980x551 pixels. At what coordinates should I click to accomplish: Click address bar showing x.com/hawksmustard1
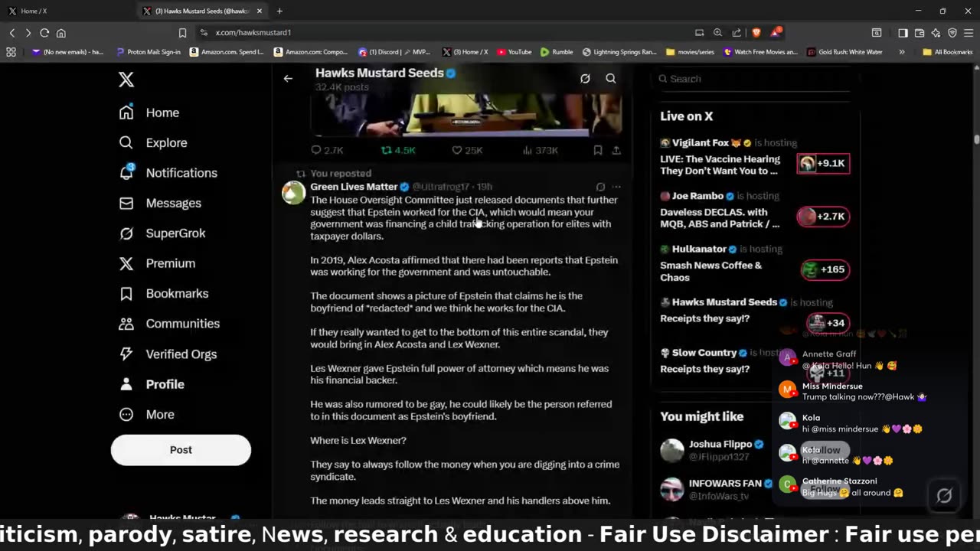[x=253, y=33]
